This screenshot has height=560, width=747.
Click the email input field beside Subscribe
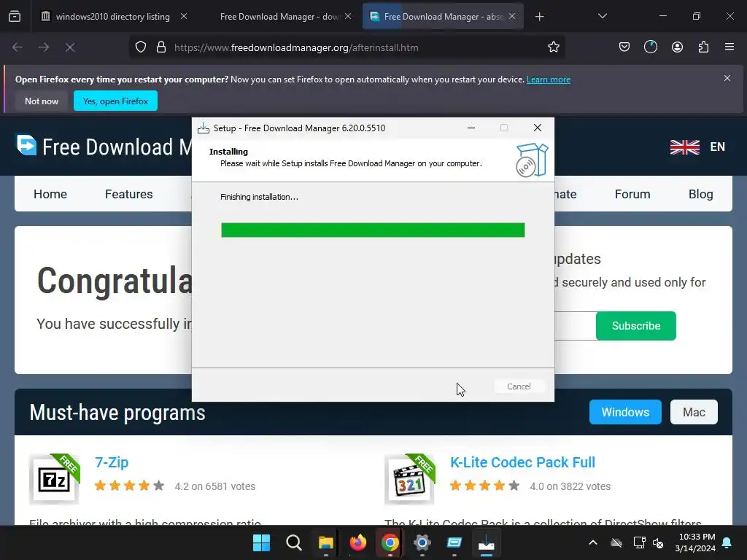[576, 326]
